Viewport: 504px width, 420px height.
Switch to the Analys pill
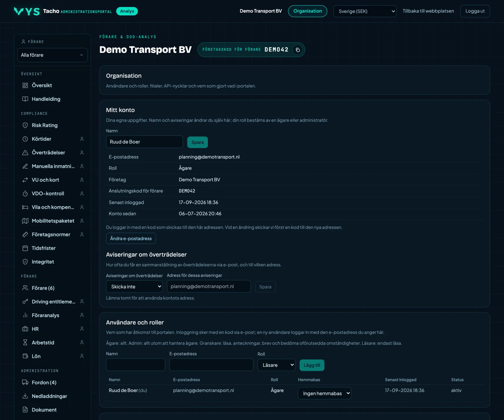127,11
